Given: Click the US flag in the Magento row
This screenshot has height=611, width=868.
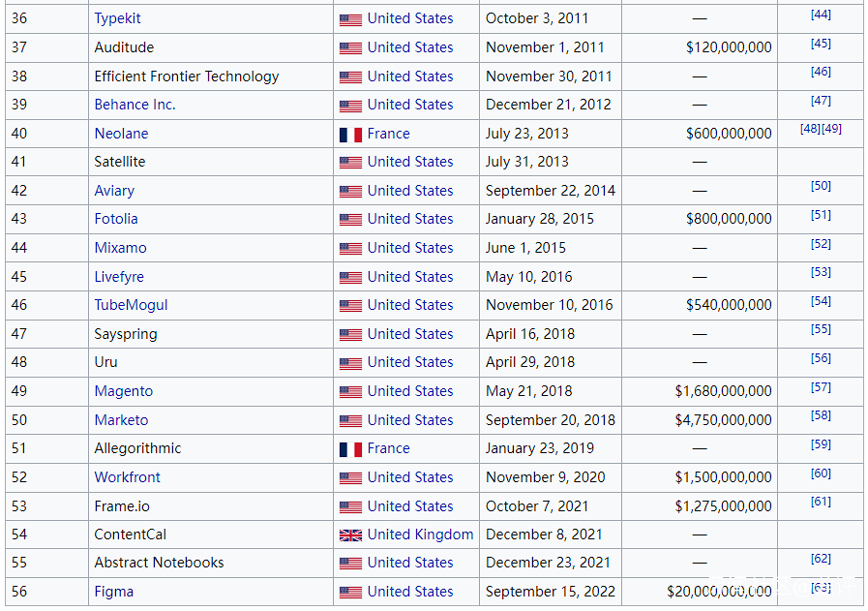Looking at the screenshot, I should 350,392.
